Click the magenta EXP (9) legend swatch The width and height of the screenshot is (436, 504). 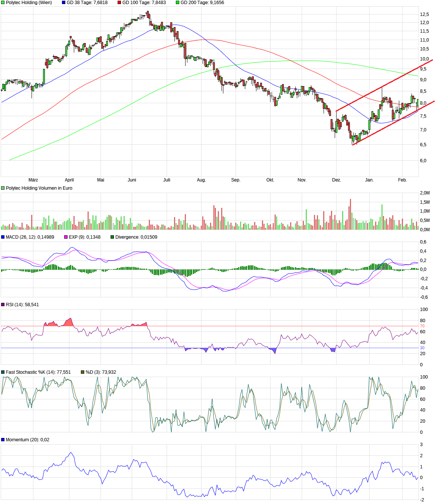[x=66, y=237]
